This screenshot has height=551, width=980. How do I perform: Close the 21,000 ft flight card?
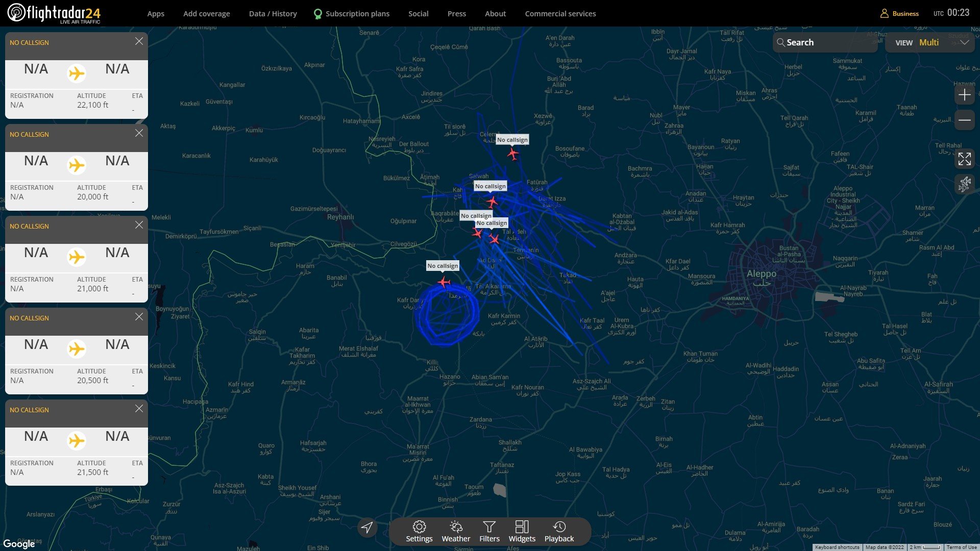pos(139,225)
